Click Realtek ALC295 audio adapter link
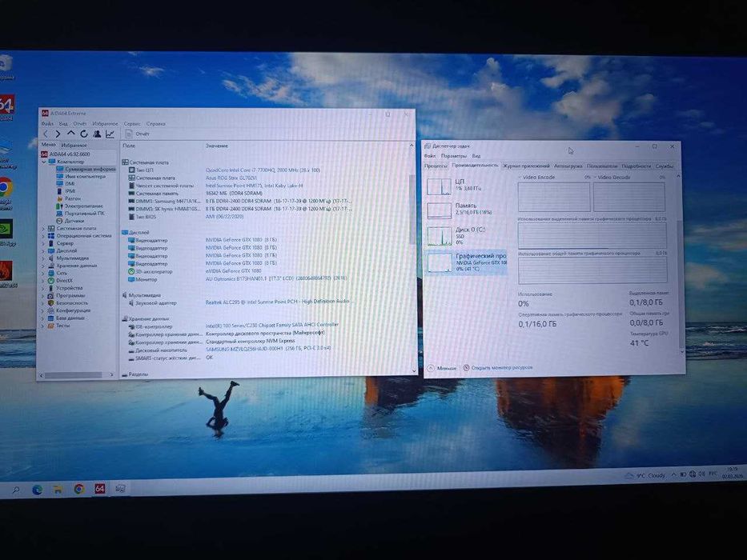Viewport: 747px width, 560px height. click(278, 302)
